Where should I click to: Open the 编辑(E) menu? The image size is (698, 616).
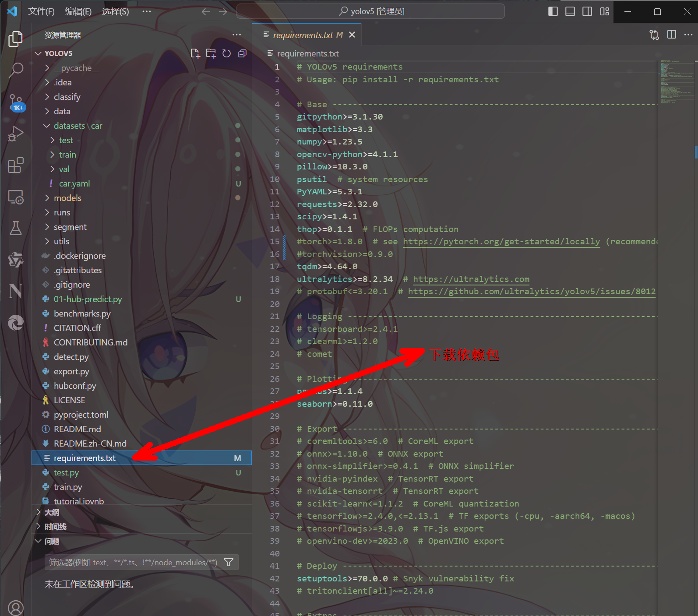[x=78, y=11]
